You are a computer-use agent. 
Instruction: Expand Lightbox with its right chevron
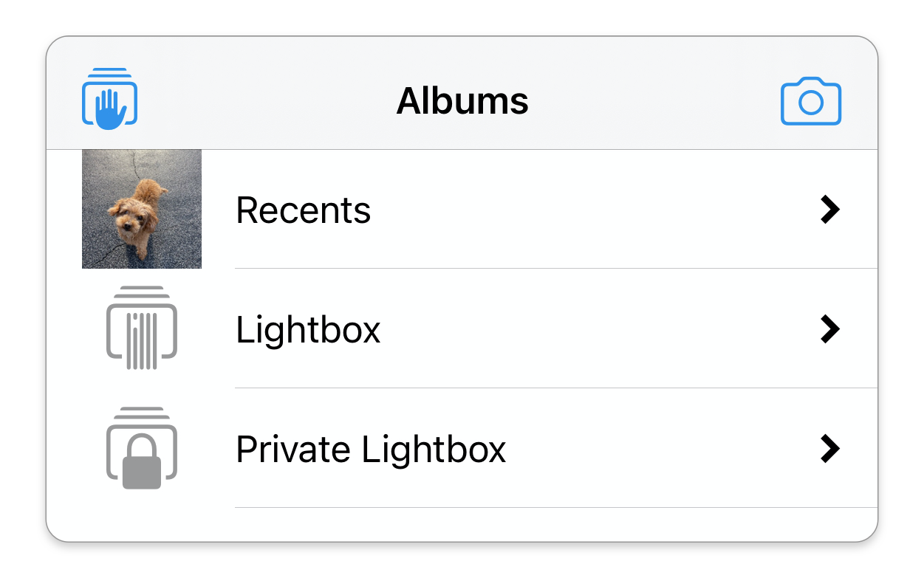pos(830,329)
